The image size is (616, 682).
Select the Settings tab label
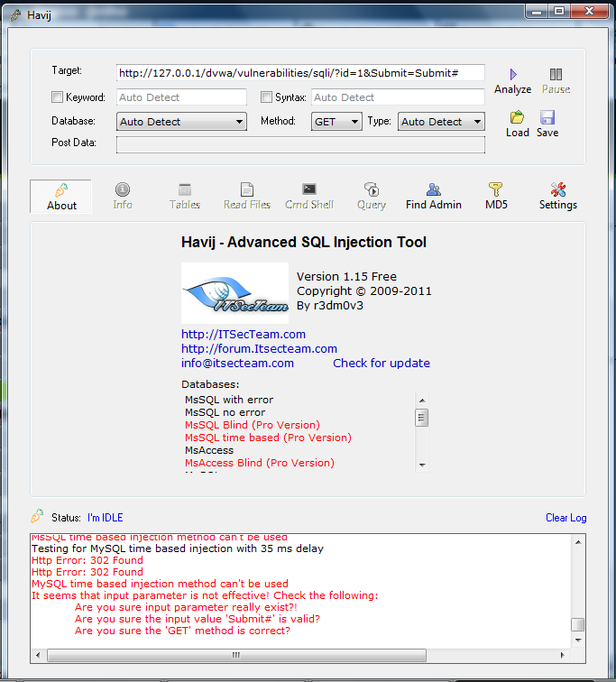pos(558,205)
